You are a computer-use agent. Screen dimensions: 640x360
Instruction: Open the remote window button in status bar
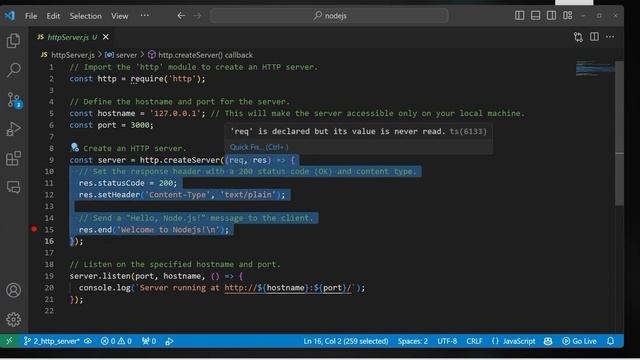[x=9, y=341]
